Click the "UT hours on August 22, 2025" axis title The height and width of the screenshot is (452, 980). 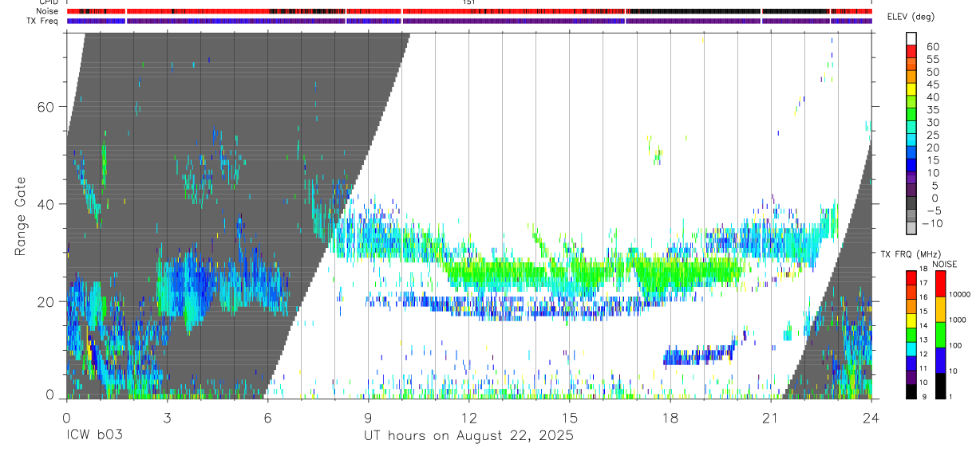(x=468, y=436)
